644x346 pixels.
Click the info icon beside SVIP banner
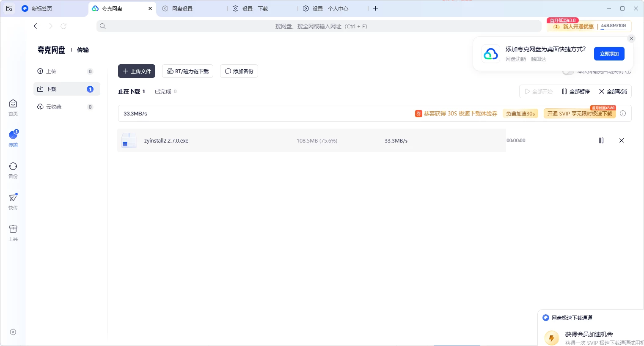[x=622, y=113]
